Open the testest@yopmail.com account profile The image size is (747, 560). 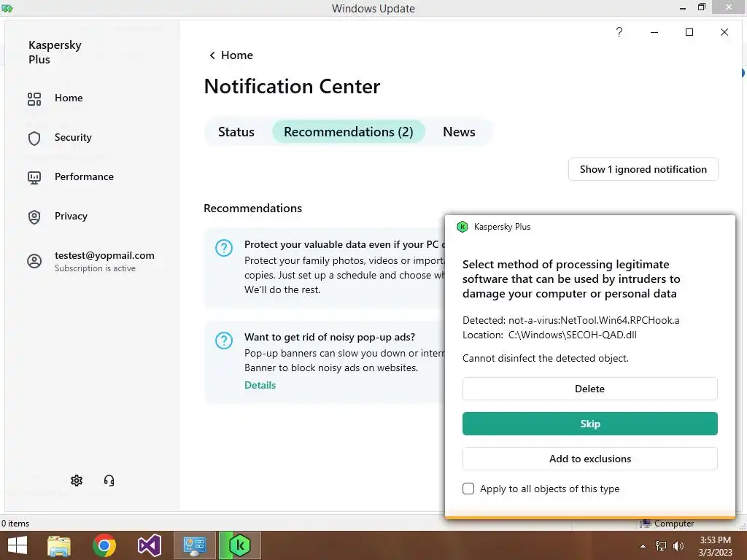pyautogui.click(x=104, y=261)
